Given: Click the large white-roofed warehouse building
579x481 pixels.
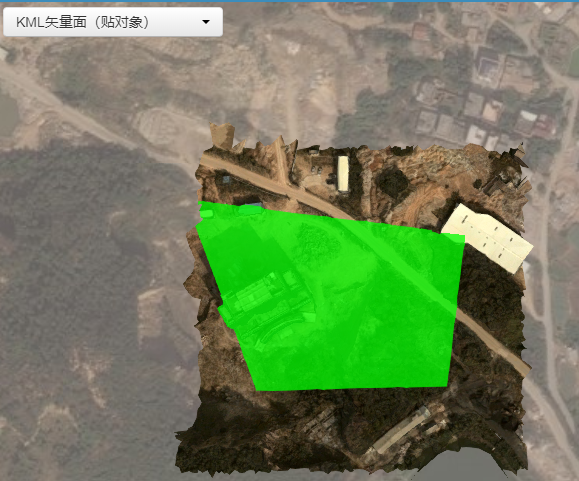Looking at the screenshot, I should [x=487, y=238].
